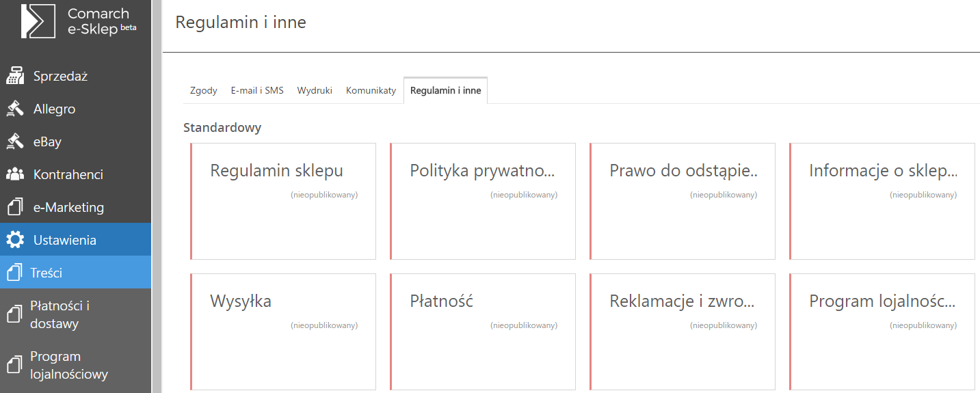Click nieopublikowany status under Regulamin sklepu
Screen dimensions: 980x393
(324, 195)
